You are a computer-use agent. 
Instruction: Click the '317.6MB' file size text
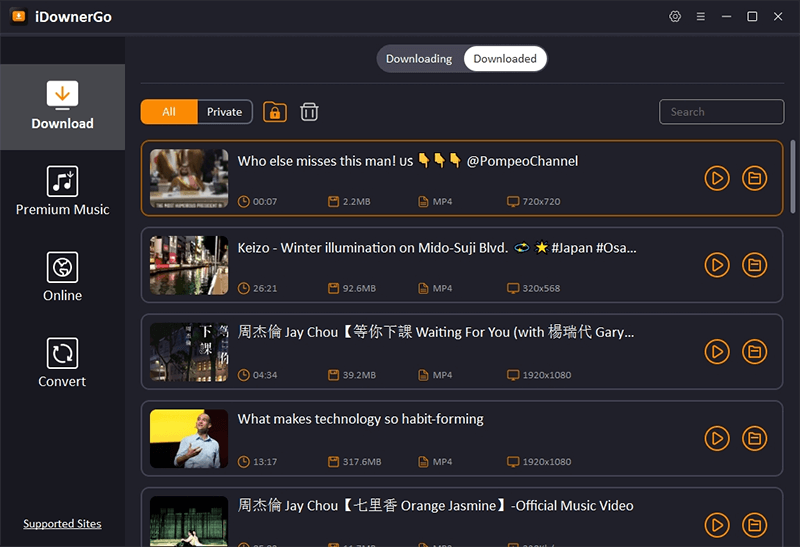362,462
